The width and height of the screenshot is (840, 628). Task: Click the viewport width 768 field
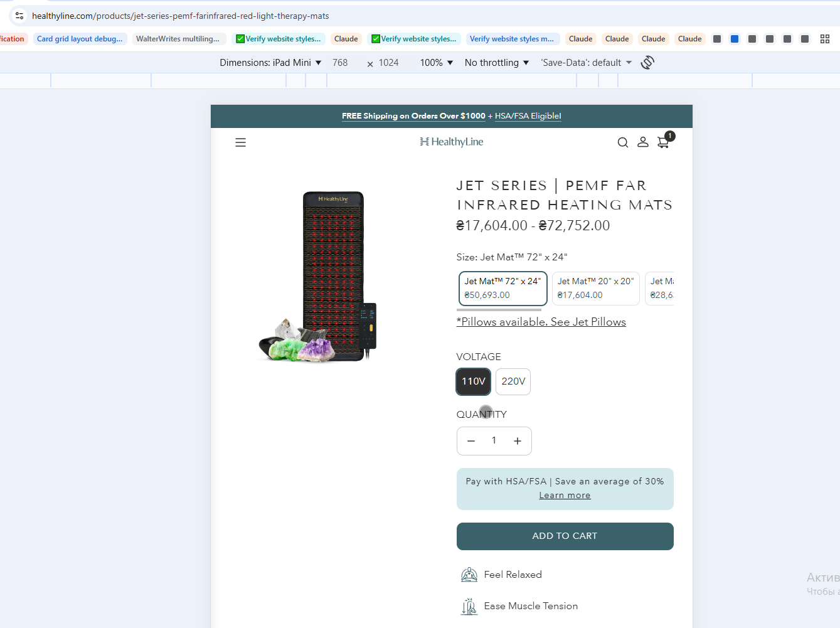pos(340,63)
